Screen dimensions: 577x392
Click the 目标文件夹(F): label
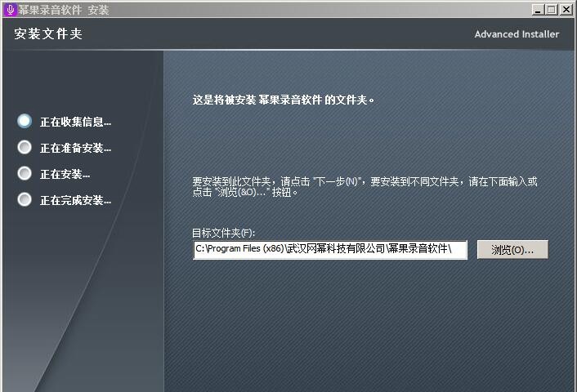223,233
